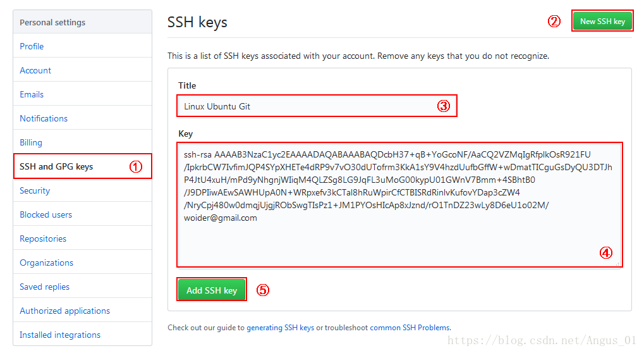Grab the Key textarea resize handle
This screenshot has width=644, height=353.
(617, 264)
